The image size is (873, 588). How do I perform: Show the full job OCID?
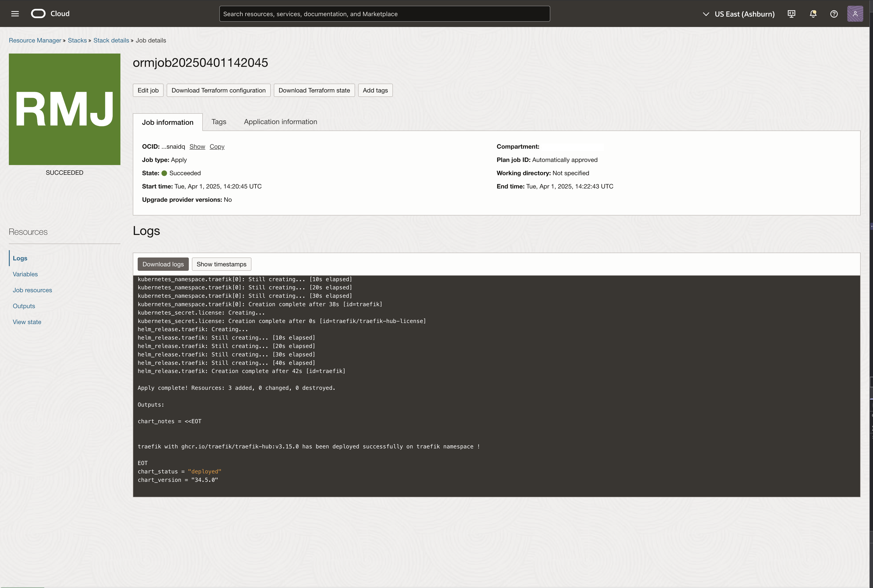point(197,147)
